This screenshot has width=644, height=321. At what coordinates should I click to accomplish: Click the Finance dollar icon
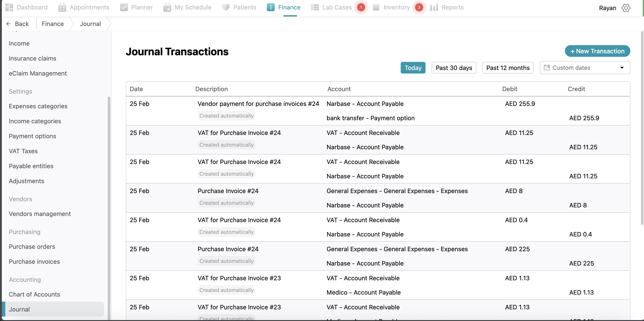271,7
